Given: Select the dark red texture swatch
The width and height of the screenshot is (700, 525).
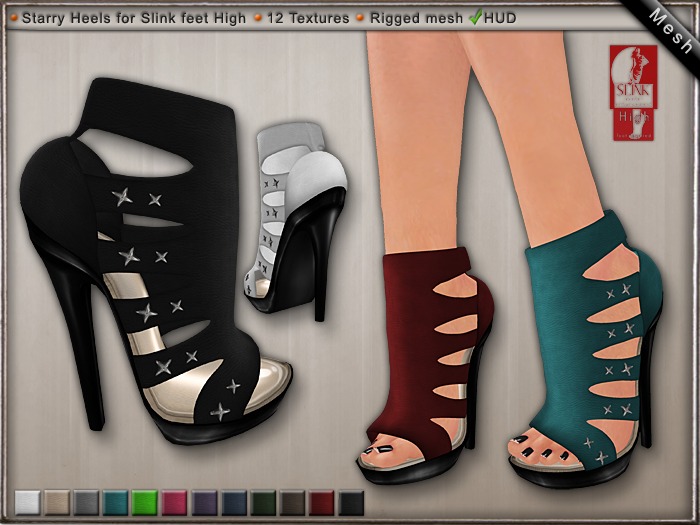Looking at the screenshot, I should coord(322,503).
